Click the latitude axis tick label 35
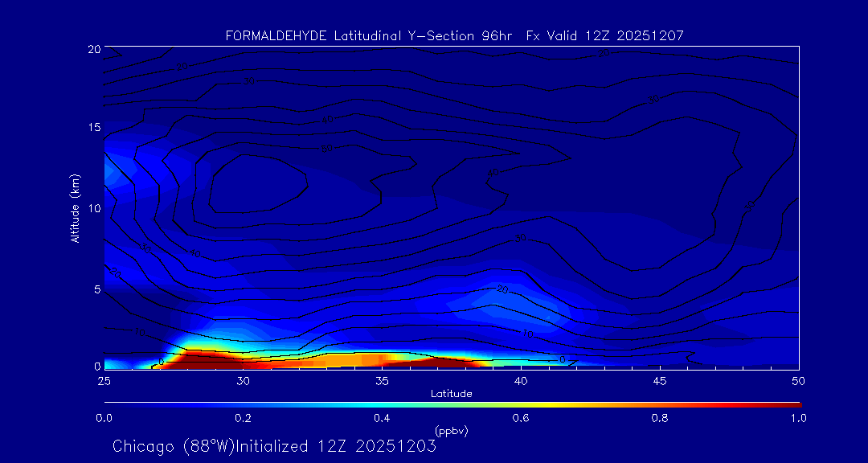Image resolution: width=868 pixels, height=463 pixels. (x=382, y=381)
